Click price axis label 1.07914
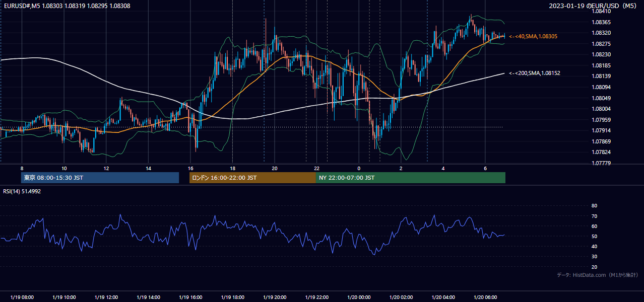The height and width of the screenshot is (302, 644). 601,130
